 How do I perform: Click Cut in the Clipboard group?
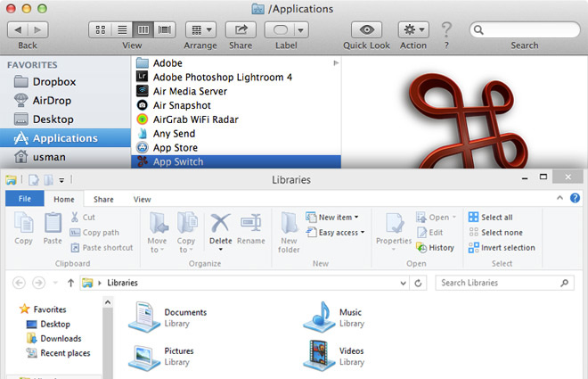coord(83,218)
